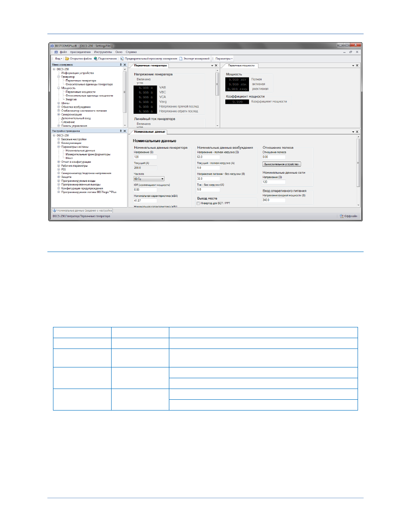411x532 pixels.
Task: Click scrollbar of Первичные генератора pane
Action: click(218, 84)
